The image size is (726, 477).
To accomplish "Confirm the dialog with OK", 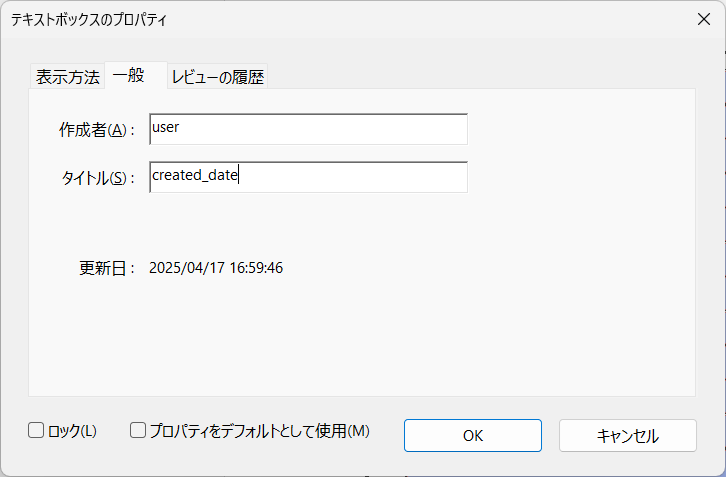I will coord(473,435).
